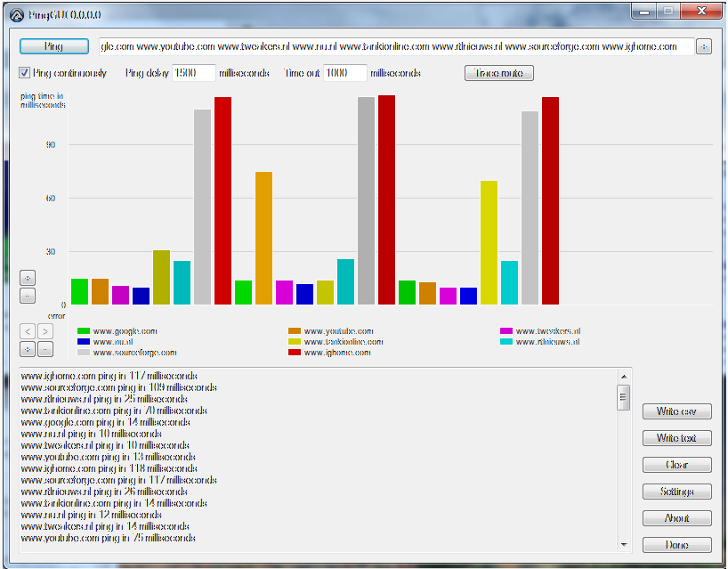The height and width of the screenshot is (569, 728).
Task: Click the www.sourceforge.com legend label
Action: pyautogui.click(x=134, y=353)
